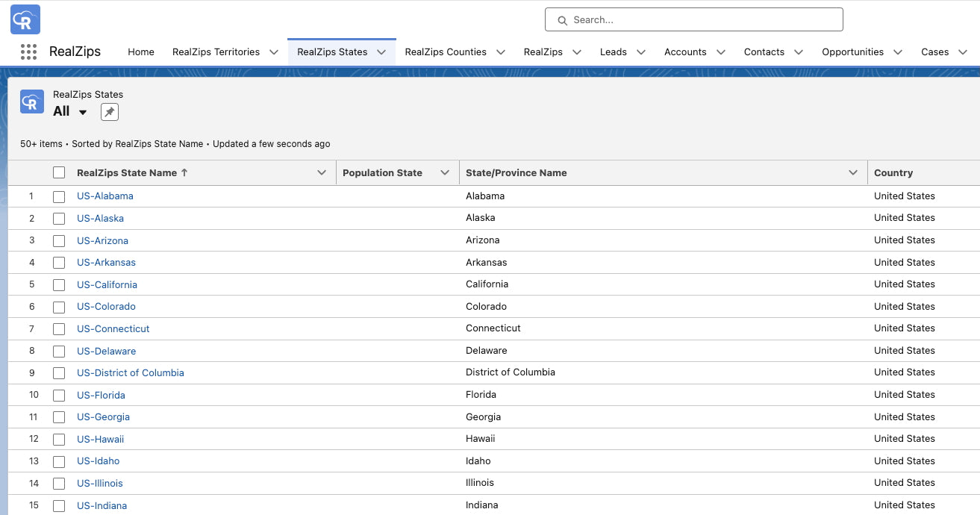Switch to the Contacts tab
The height and width of the screenshot is (515, 980).
[764, 52]
